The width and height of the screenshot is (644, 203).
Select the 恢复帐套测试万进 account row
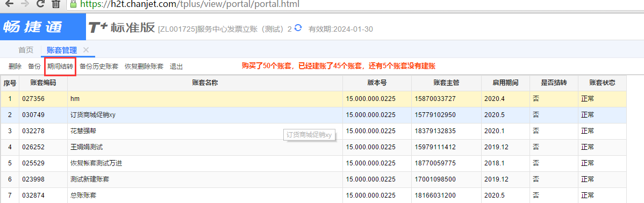coord(314,164)
